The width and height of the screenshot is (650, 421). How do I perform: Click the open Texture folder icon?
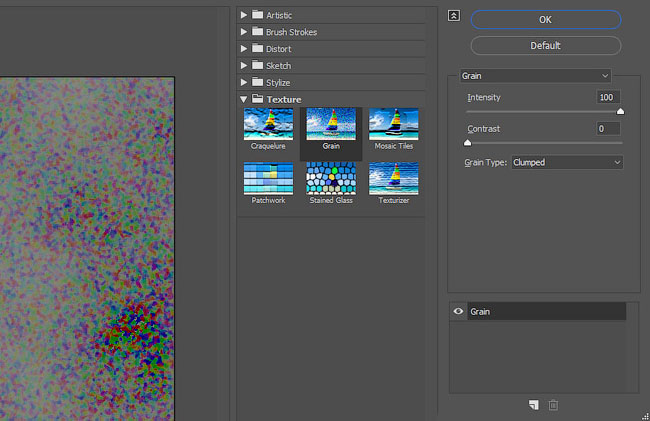click(x=258, y=99)
